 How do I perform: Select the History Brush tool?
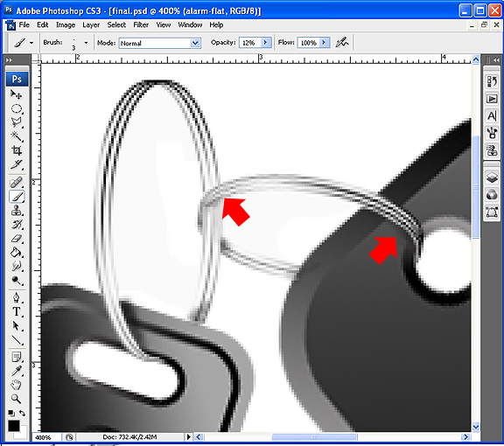17,224
